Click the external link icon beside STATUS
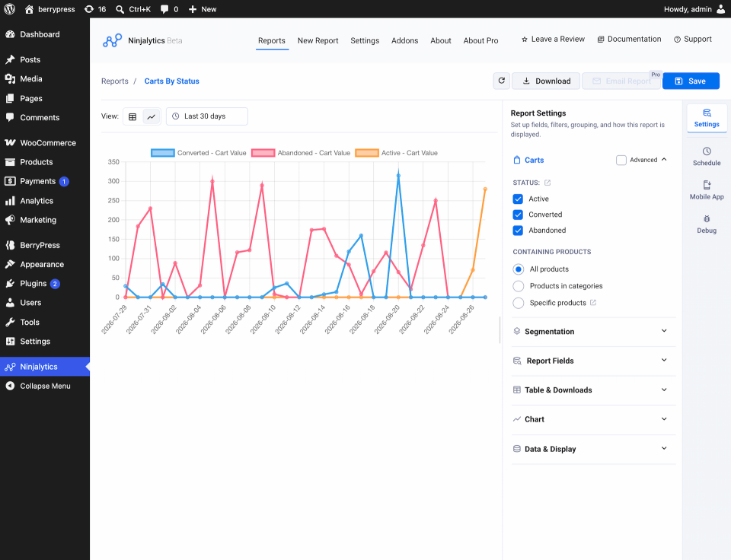Viewport: 731px width, 560px height. point(547,183)
